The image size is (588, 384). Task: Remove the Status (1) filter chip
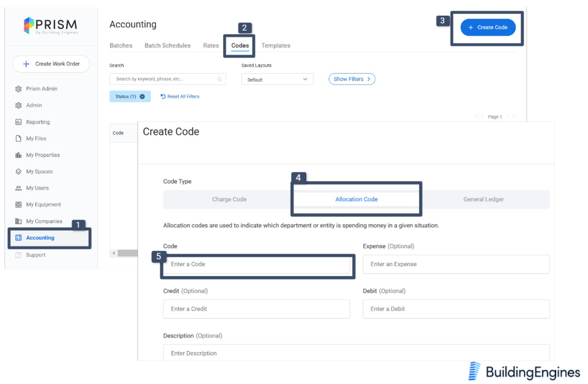pyautogui.click(x=142, y=97)
